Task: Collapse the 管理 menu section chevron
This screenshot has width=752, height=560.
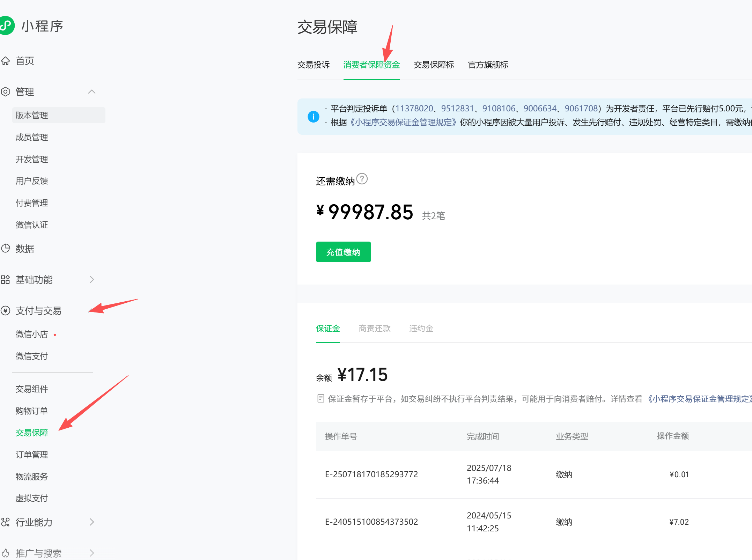Action: pos(92,92)
